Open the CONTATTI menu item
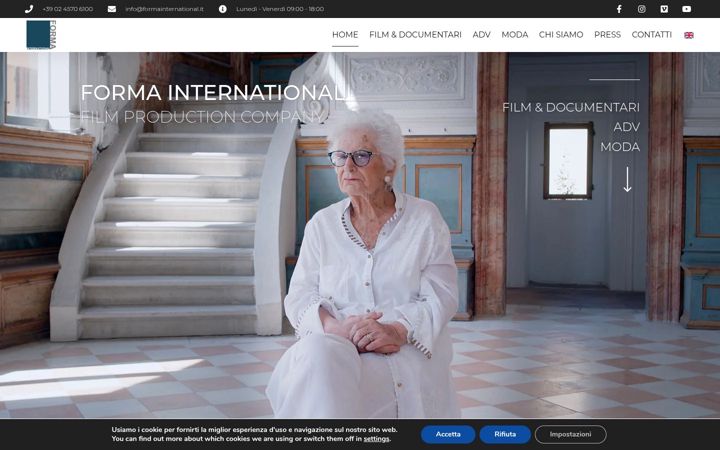Image resolution: width=720 pixels, height=450 pixels. click(652, 34)
